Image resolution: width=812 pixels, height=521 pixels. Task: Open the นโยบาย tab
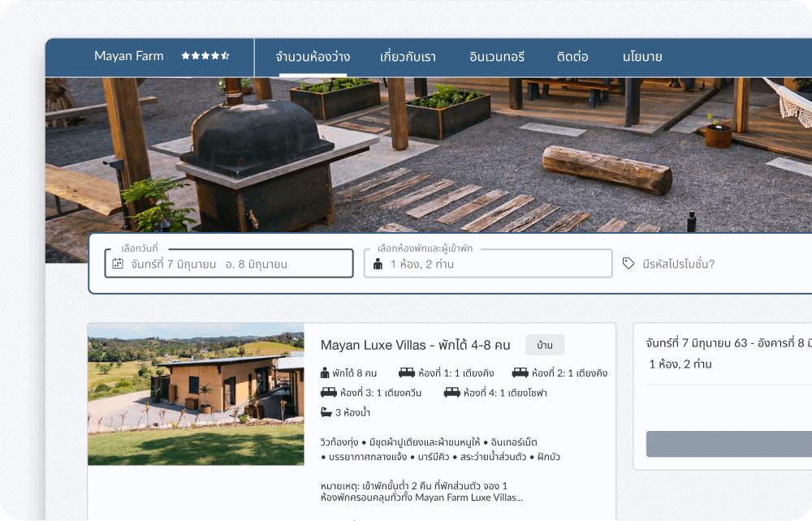pyautogui.click(x=642, y=56)
